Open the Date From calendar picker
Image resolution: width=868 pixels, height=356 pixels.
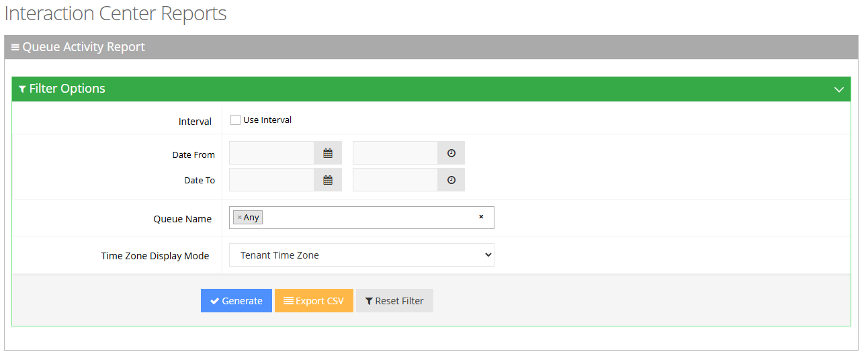pos(328,153)
